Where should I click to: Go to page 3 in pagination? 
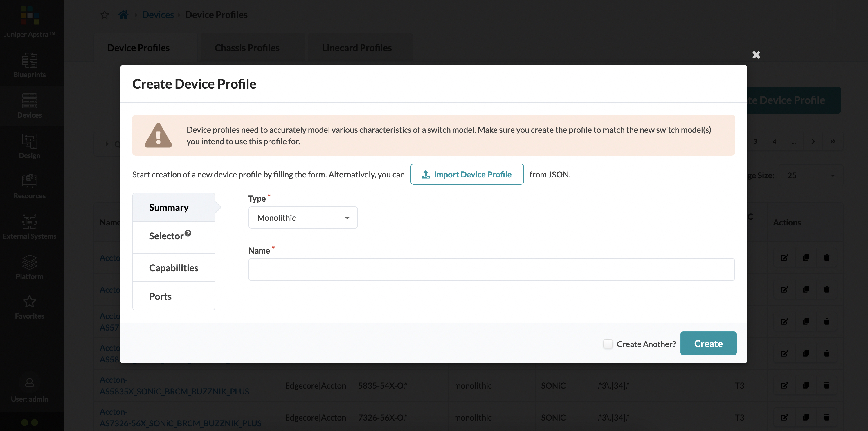[755, 141]
